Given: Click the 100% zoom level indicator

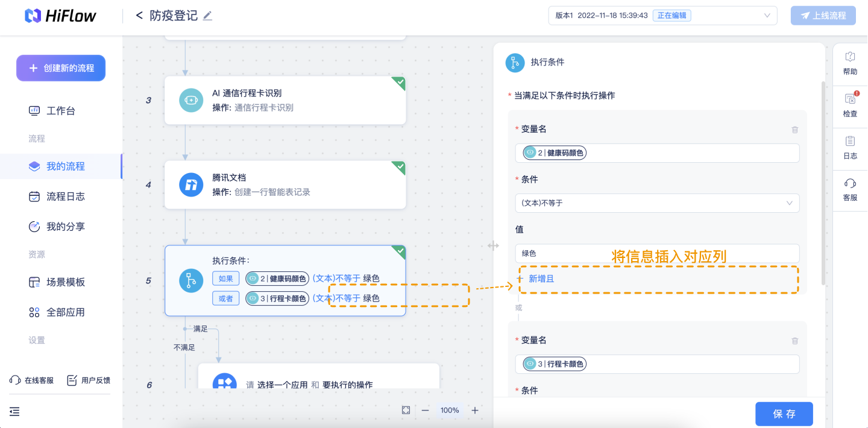Looking at the screenshot, I should (x=450, y=410).
